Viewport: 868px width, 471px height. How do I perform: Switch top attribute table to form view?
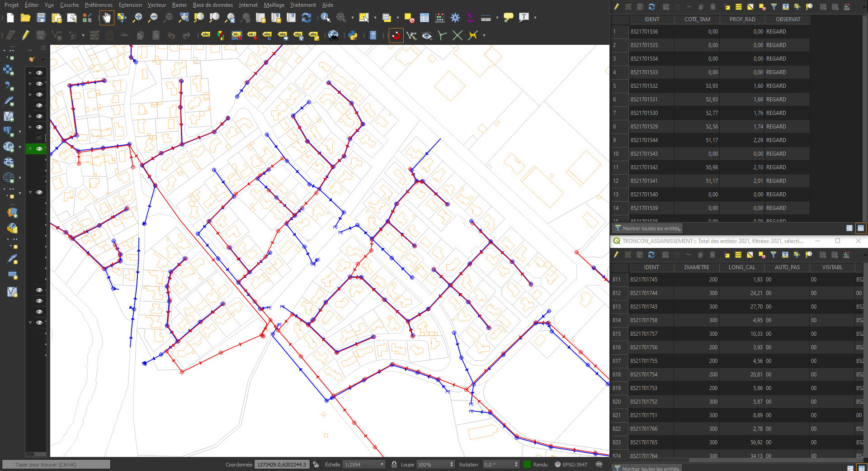click(849, 228)
